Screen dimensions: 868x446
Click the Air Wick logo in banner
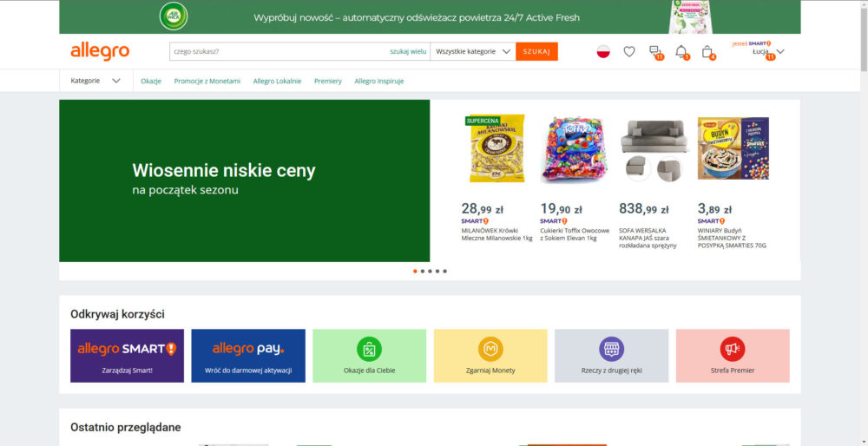point(174,16)
